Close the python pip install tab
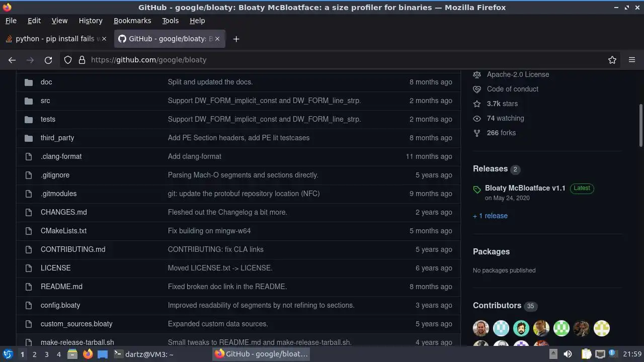644x362 pixels. [104, 39]
